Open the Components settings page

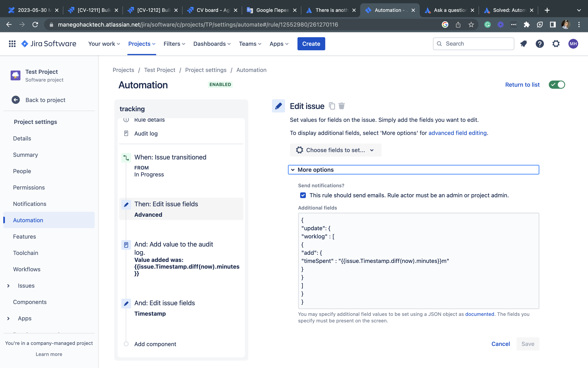click(30, 302)
